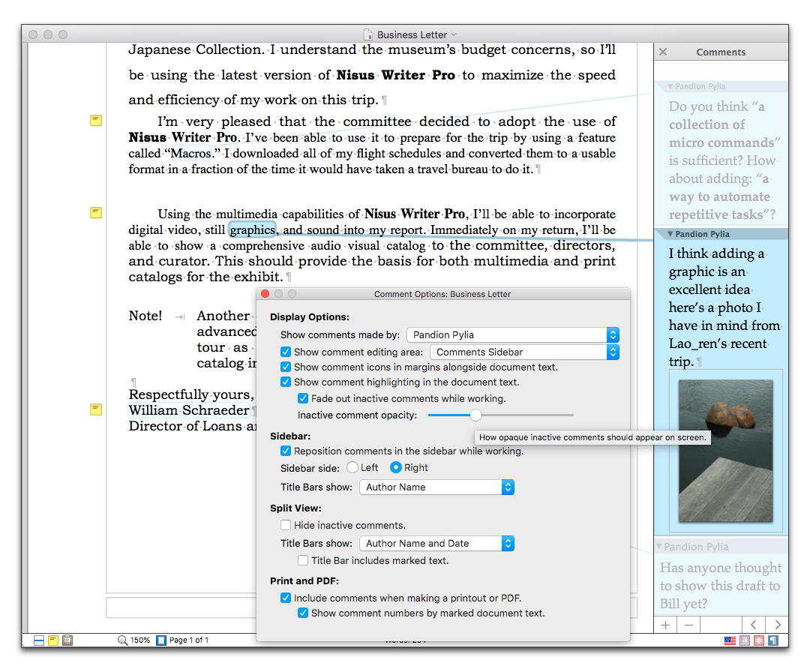Click the document icon in the title bar

[368, 34]
